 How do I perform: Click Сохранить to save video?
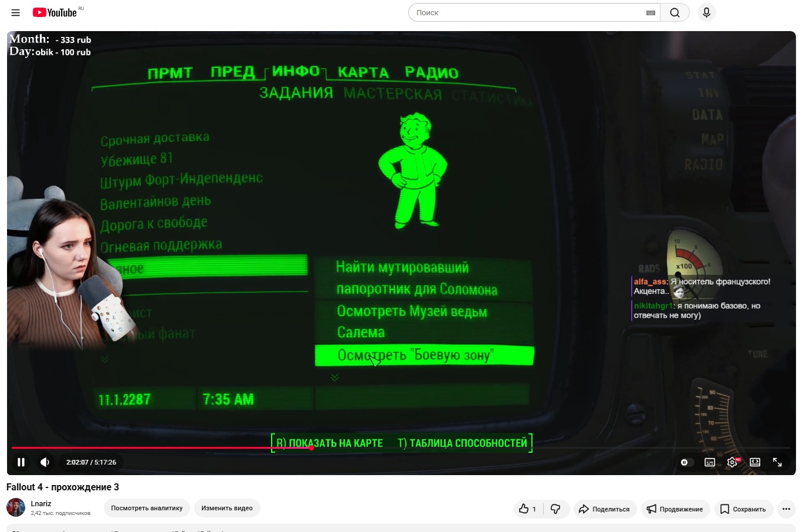pyautogui.click(x=743, y=509)
